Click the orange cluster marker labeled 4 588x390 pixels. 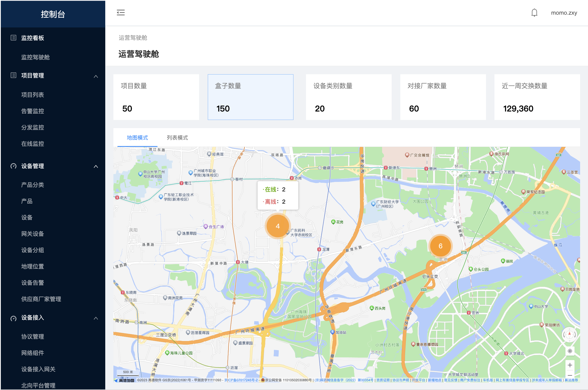pyautogui.click(x=277, y=226)
